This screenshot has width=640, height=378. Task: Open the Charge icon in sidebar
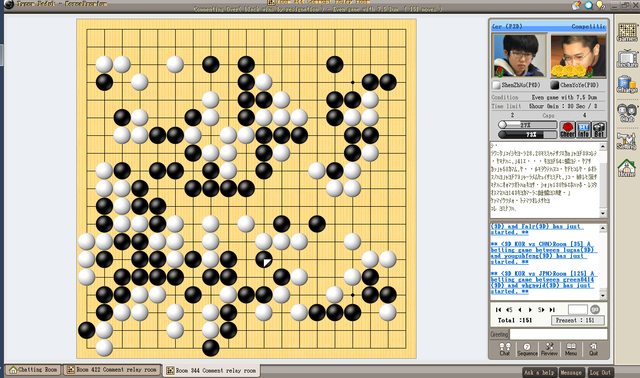[x=627, y=84]
